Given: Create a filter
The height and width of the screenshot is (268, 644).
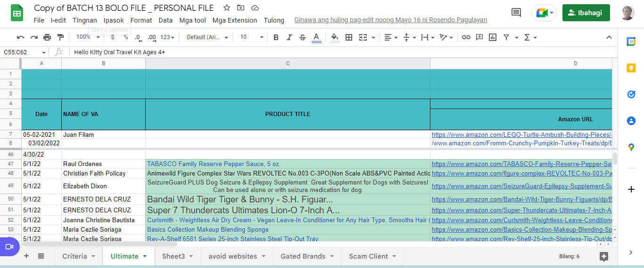Looking at the screenshot, I should click(506, 37).
